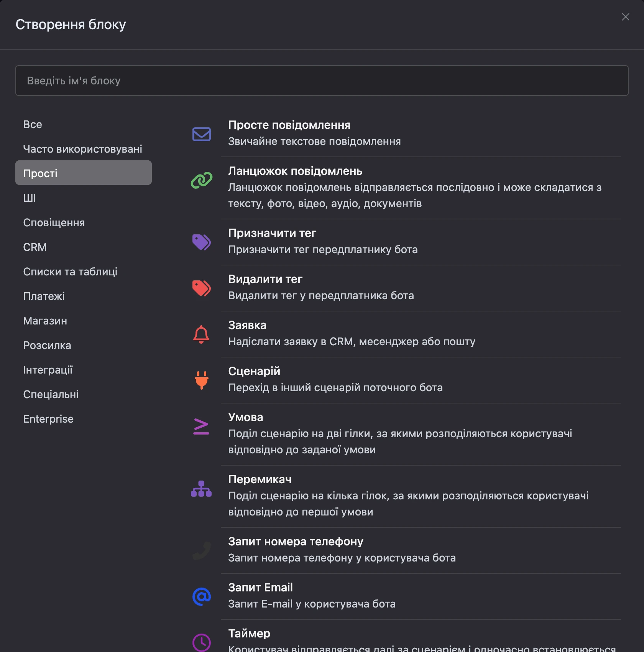Click the purple clock icon for Таймер
The image size is (644, 652).
[201, 642]
